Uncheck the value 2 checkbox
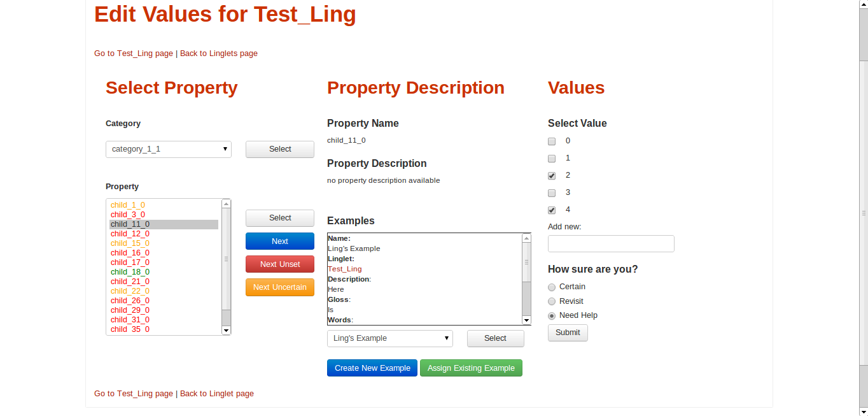The image size is (868, 416). click(552, 176)
